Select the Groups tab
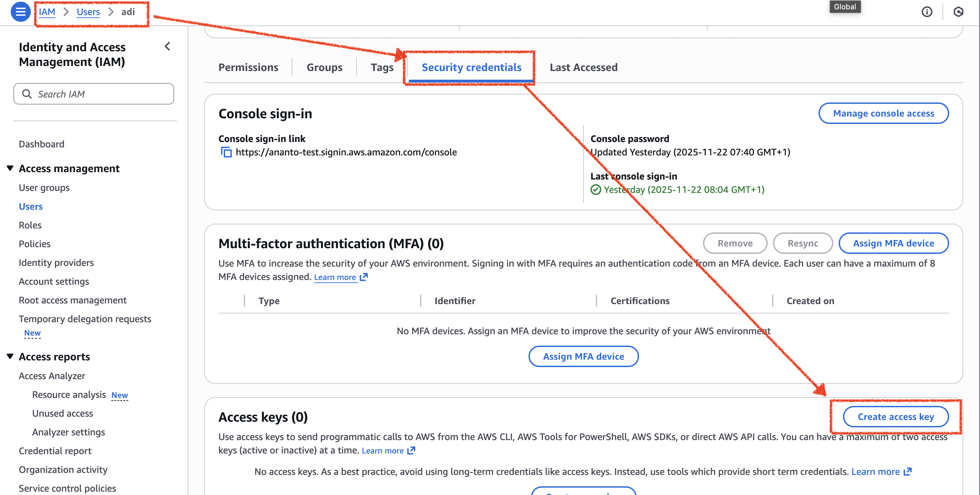 (x=324, y=67)
